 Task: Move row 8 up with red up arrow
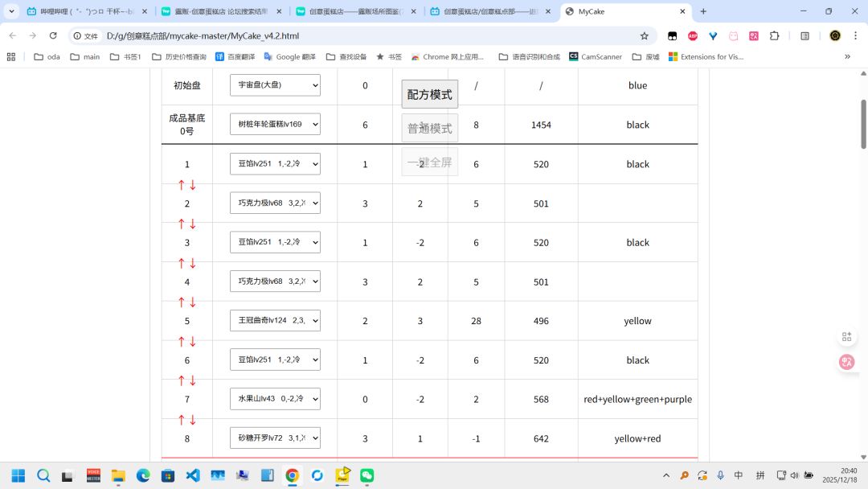pos(181,421)
